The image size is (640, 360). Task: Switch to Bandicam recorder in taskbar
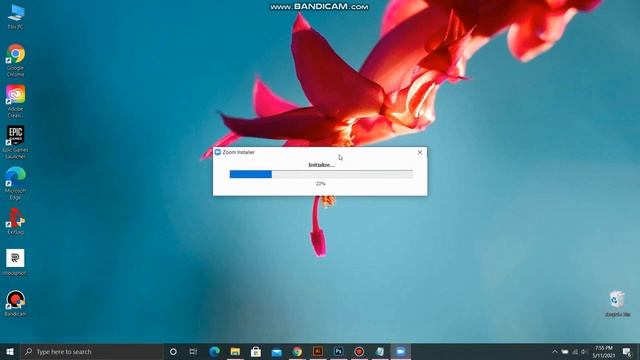(x=359, y=351)
